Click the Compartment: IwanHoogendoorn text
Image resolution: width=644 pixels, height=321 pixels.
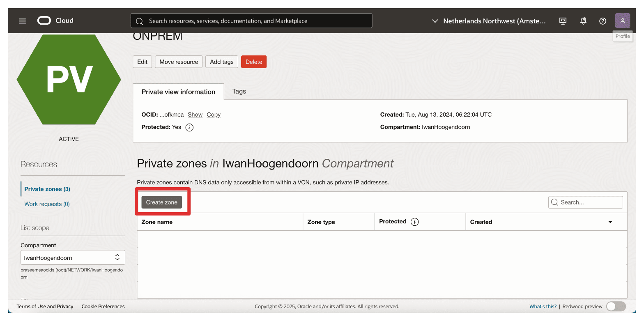(425, 127)
